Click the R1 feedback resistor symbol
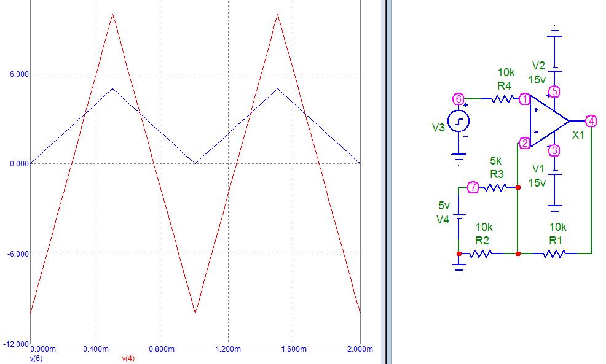 point(555,253)
